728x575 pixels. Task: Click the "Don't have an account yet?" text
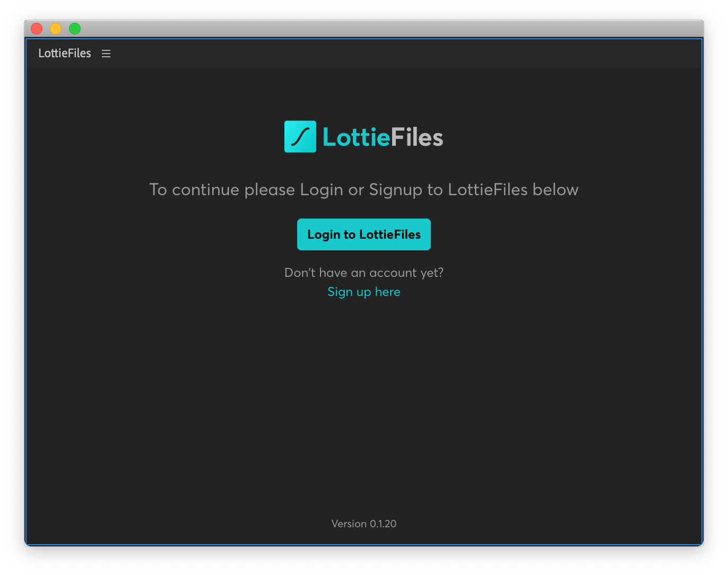tap(364, 273)
